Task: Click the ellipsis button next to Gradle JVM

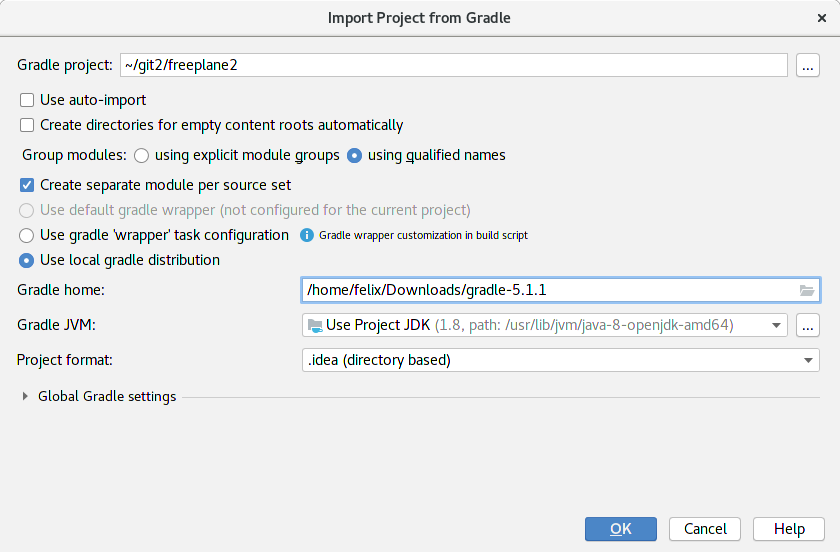Action: pyautogui.click(x=808, y=325)
